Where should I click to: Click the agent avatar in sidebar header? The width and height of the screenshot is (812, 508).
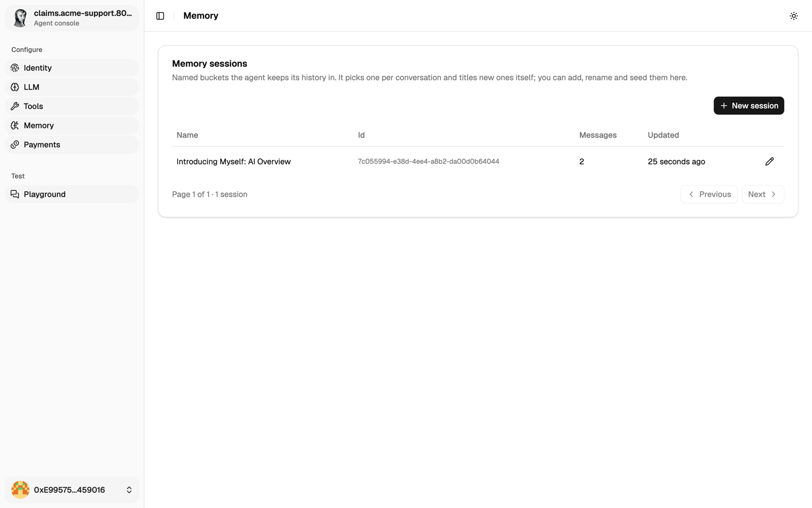click(x=20, y=18)
